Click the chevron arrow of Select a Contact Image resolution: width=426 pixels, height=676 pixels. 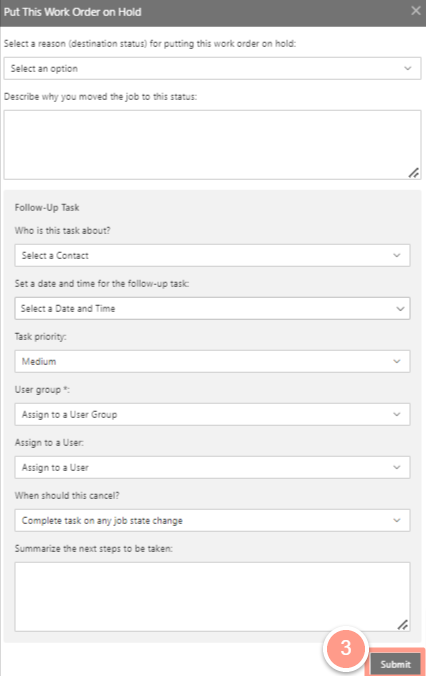coord(397,255)
